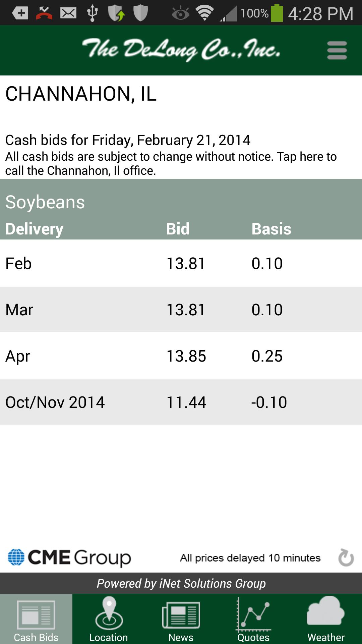Tap the missed call notification icon
The image size is (362, 644).
[x=44, y=13]
